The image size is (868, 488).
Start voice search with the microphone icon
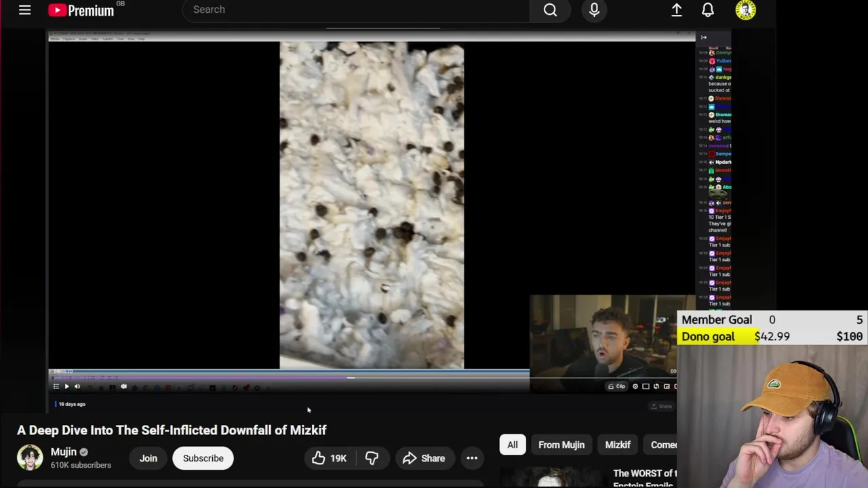[594, 10]
